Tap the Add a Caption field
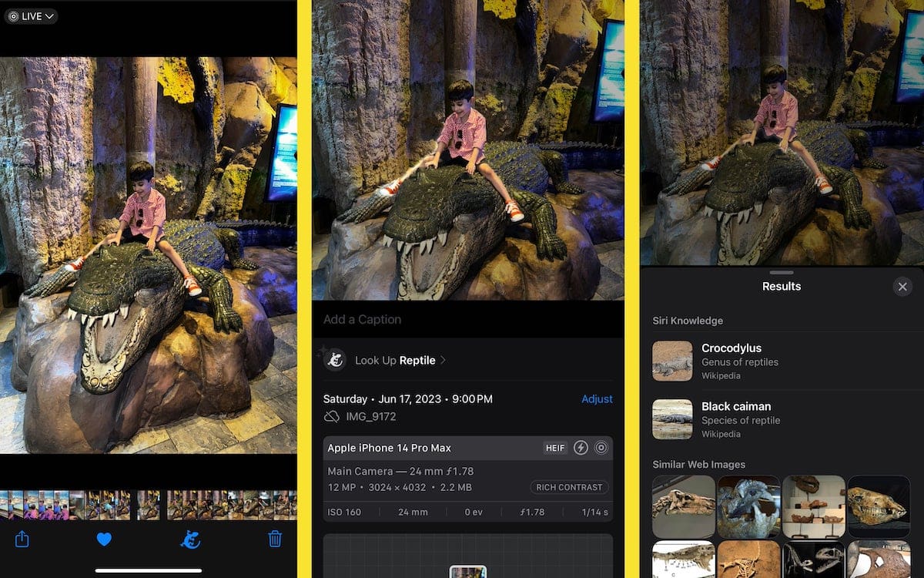The width and height of the screenshot is (924, 578). pyautogui.click(x=468, y=319)
